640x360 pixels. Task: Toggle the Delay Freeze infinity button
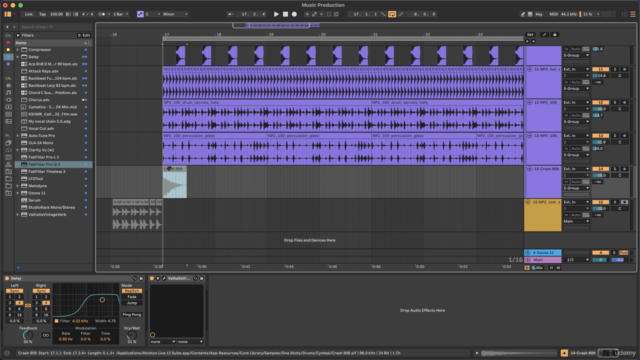click(x=46, y=335)
